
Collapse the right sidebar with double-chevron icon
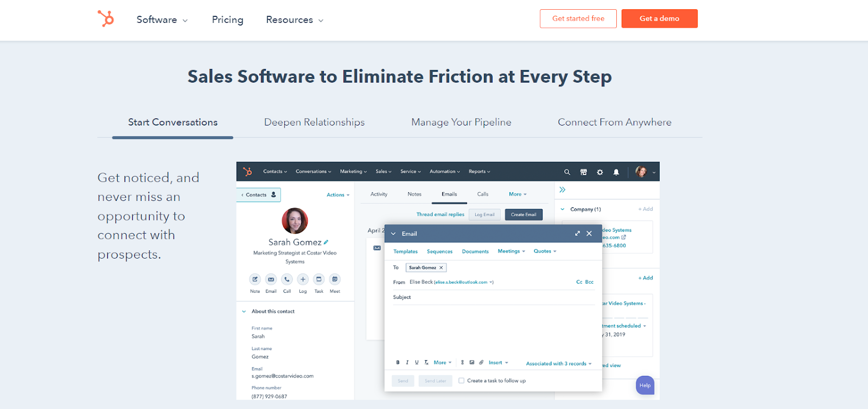(x=563, y=190)
